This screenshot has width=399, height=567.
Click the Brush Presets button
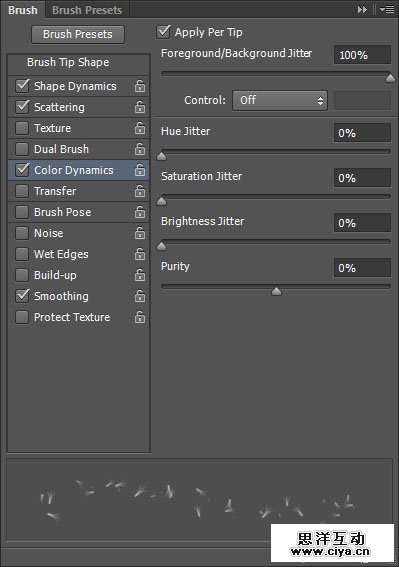click(78, 34)
